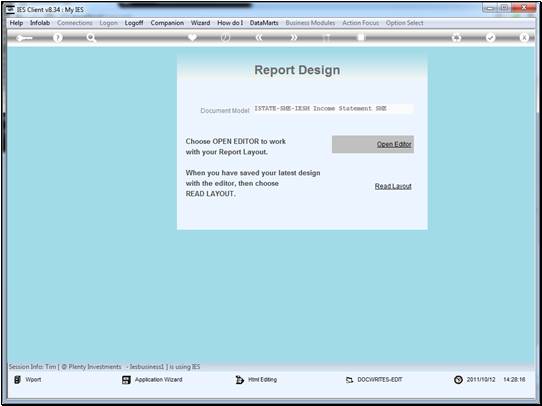This screenshot has height=406, width=542.
Task: Select Html Editing in bottom bar
Action: click(256, 380)
